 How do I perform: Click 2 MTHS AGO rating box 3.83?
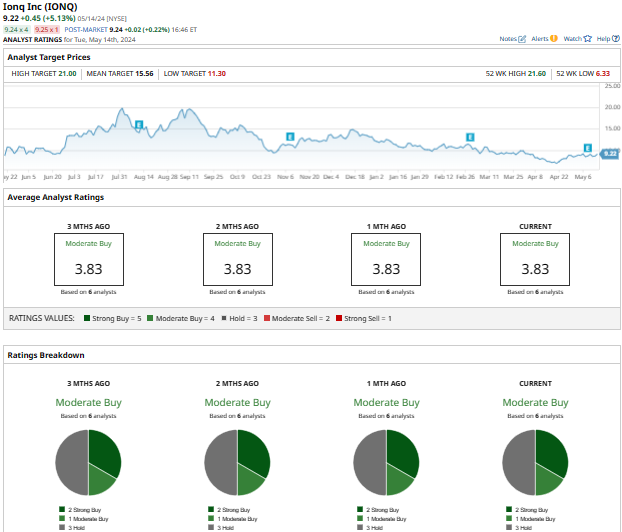tap(238, 259)
